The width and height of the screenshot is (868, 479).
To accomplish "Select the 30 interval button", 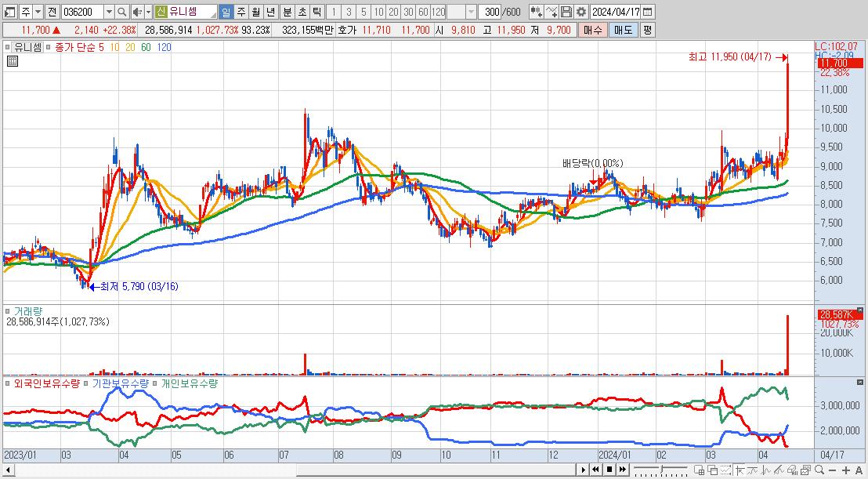I will pyautogui.click(x=408, y=12).
